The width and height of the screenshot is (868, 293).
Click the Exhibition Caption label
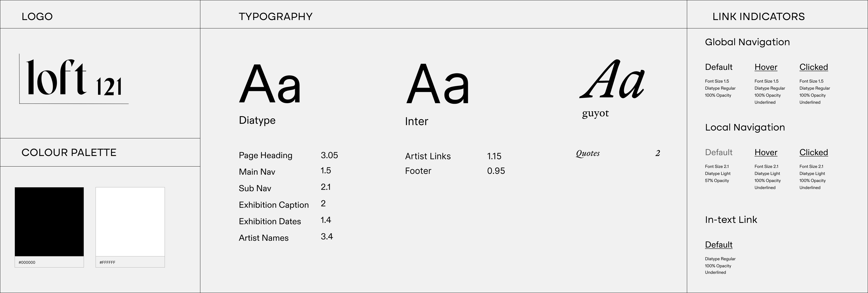(x=274, y=205)
